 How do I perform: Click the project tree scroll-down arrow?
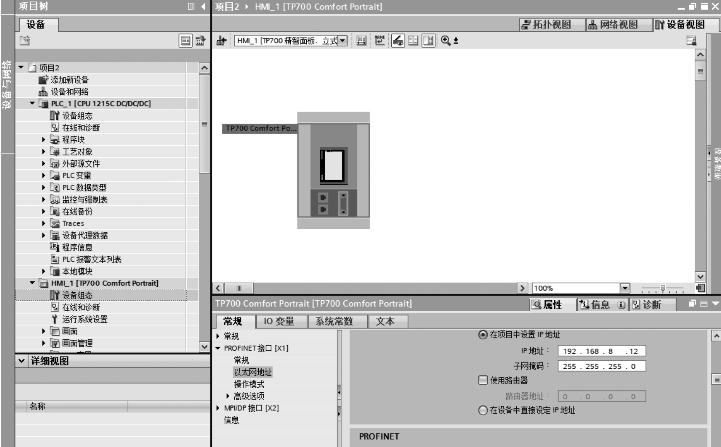pos(205,346)
